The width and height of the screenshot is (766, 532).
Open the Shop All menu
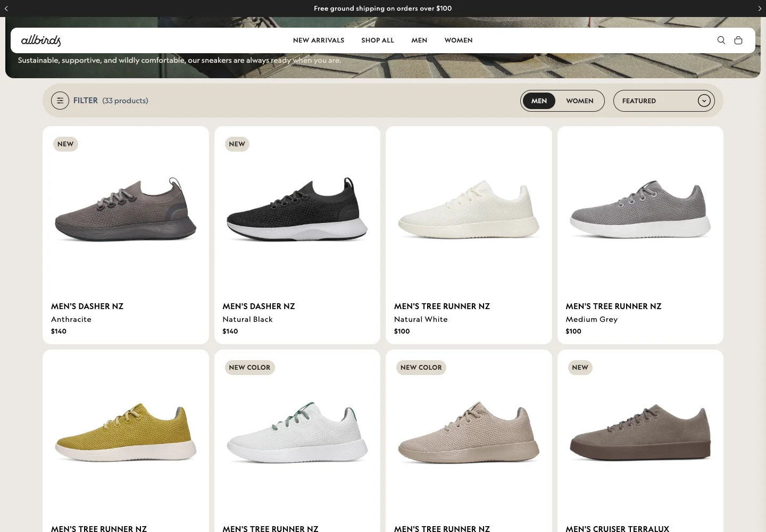tap(378, 40)
